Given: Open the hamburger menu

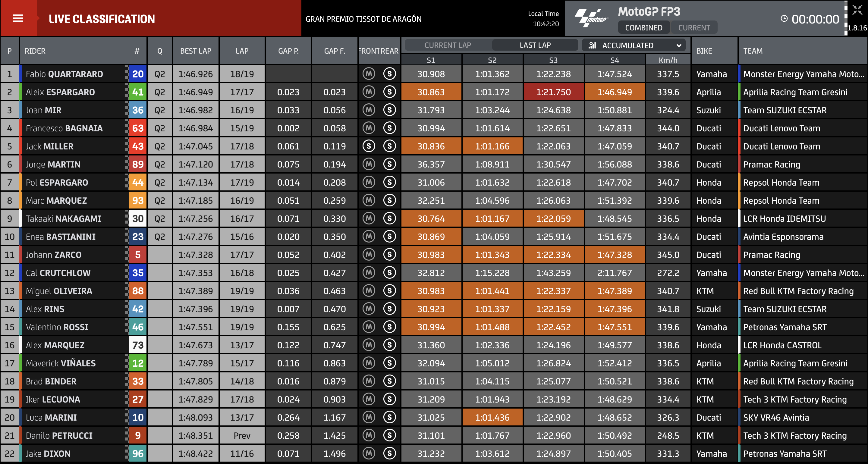Looking at the screenshot, I should pos(18,18).
